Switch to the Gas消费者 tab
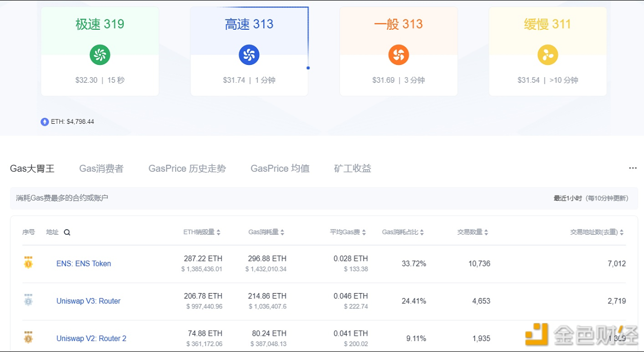The image size is (644, 352). pyautogui.click(x=101, y=169)
